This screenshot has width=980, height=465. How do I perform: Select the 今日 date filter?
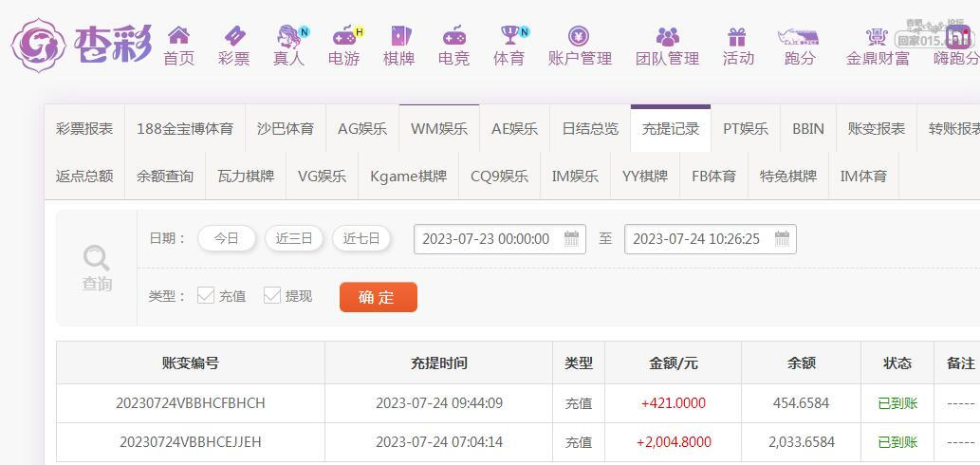click(226, 239)
